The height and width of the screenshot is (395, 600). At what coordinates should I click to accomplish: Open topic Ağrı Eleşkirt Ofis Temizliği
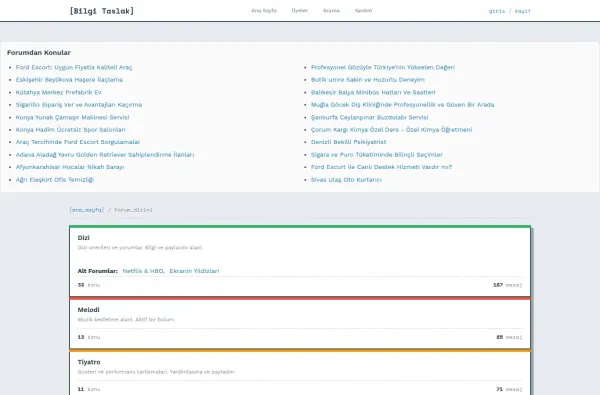(55, 180)
